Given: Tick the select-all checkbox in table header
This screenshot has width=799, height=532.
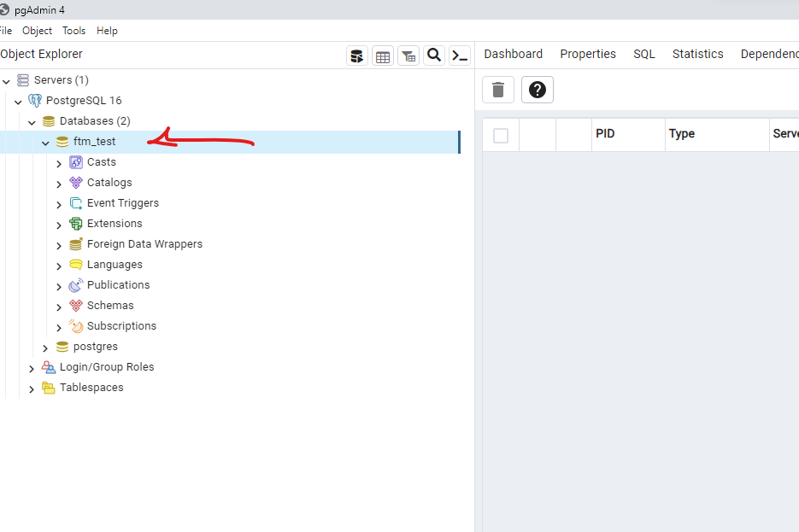Looking at the screenshot, I should (501, 136).
